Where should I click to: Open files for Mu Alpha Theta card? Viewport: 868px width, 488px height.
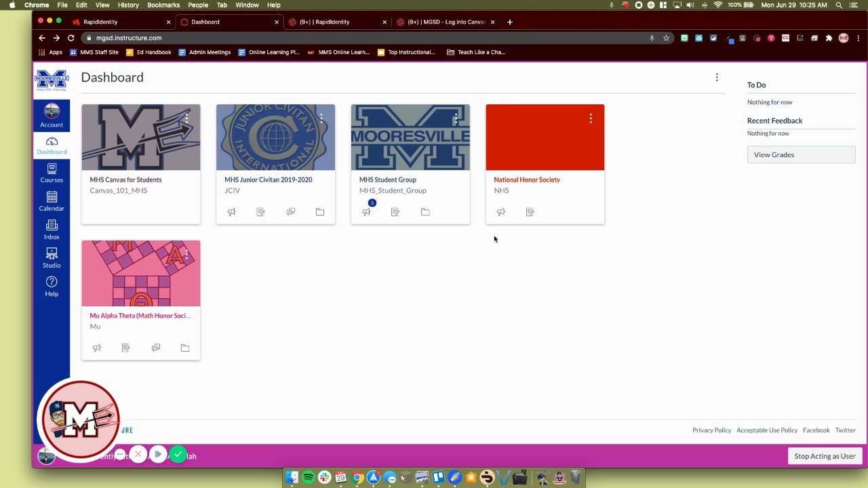tap(185, 348)
